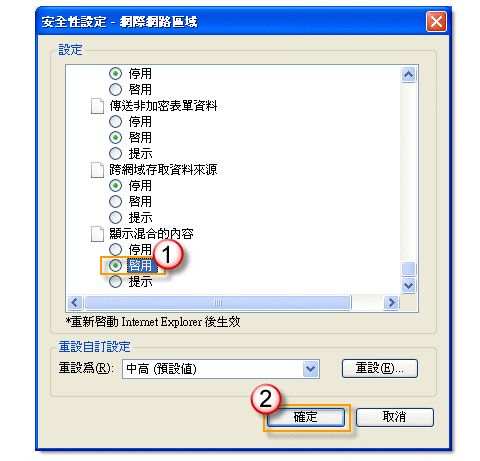This screenshot has width=480, height=461.
Task: Select 提示 under 跨網域存取資料來源
Action: (x=115, y=217)
